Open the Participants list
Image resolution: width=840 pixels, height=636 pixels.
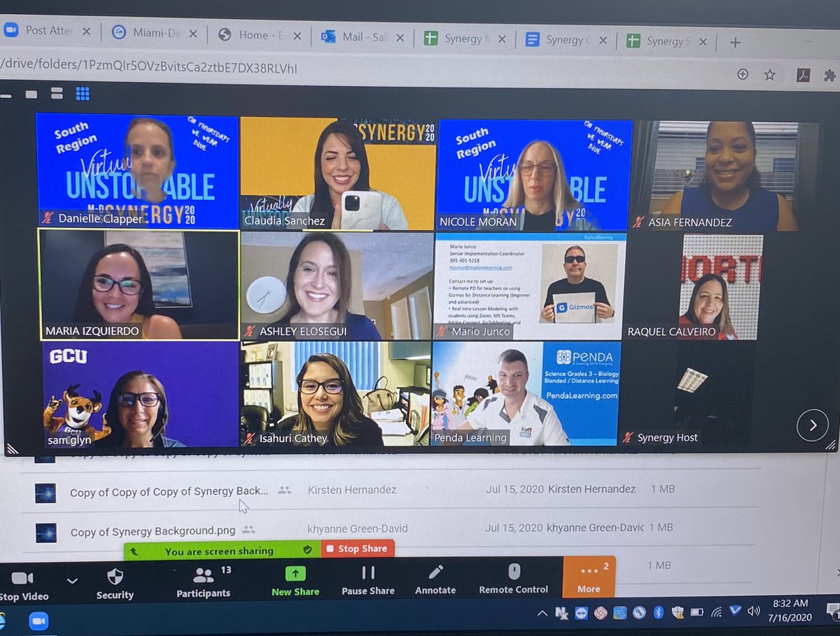[x=204, y=582]
